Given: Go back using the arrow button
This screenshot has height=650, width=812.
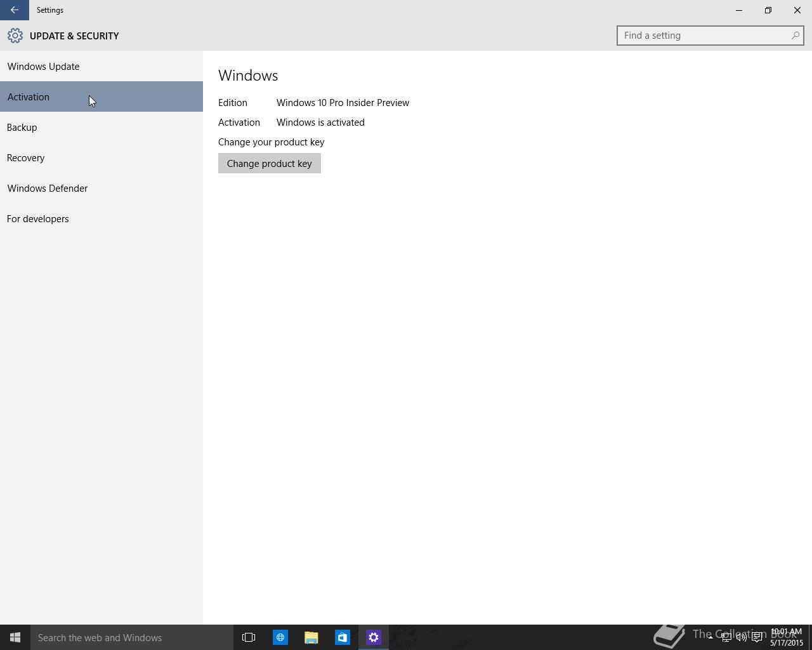Looking at the screenshot, I should pyautogui.click(x=14, y=10).
